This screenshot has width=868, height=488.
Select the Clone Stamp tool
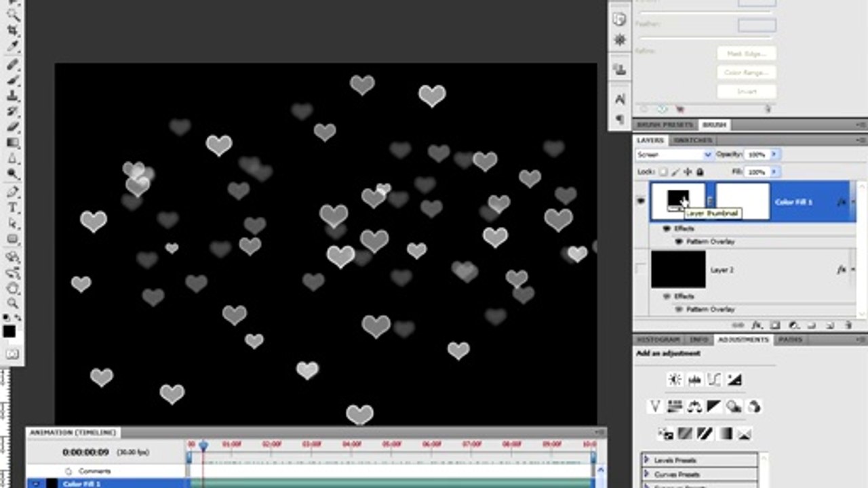click(x=13, y=96)
